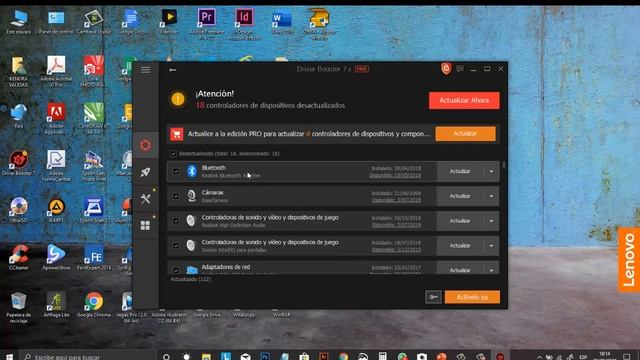Open AIMP3 desktop shortcut

(x=56, y=210)
